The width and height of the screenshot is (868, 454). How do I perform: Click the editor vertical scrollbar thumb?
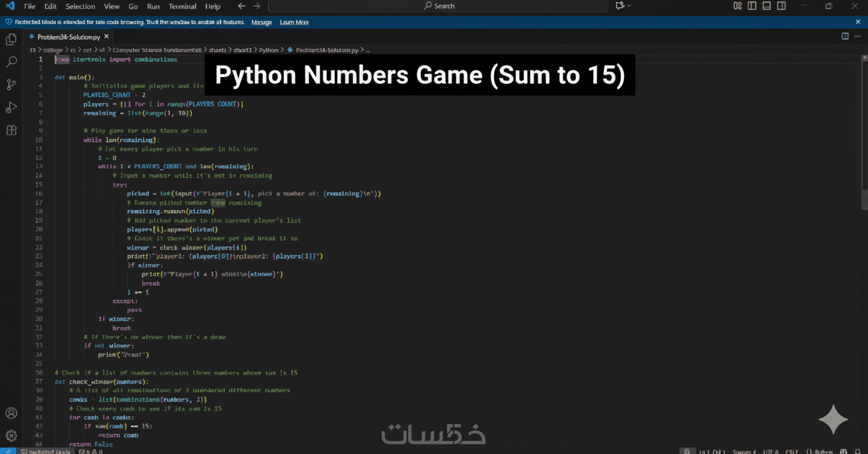pyautogui.click(x=864, y=199)
